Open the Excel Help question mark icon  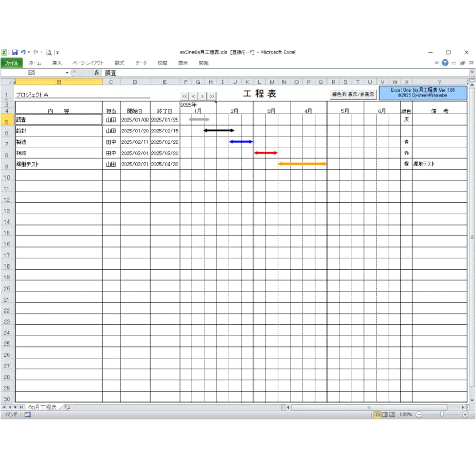coord(445,63)
